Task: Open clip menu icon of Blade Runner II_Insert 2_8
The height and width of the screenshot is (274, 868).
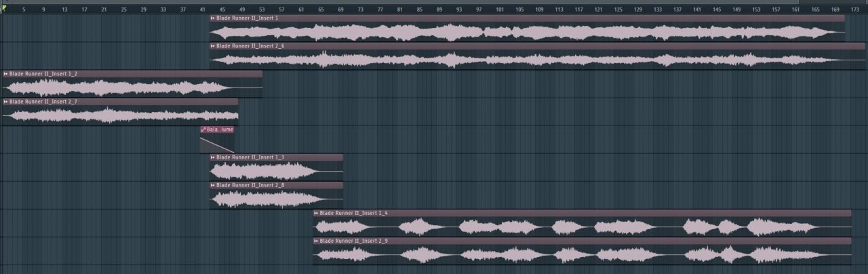Action: coord(213,184)
